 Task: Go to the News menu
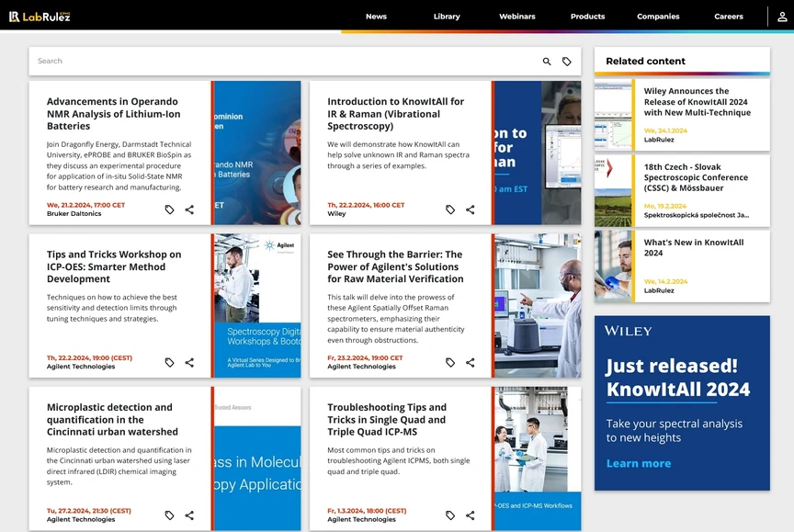[x=376, y=17]
